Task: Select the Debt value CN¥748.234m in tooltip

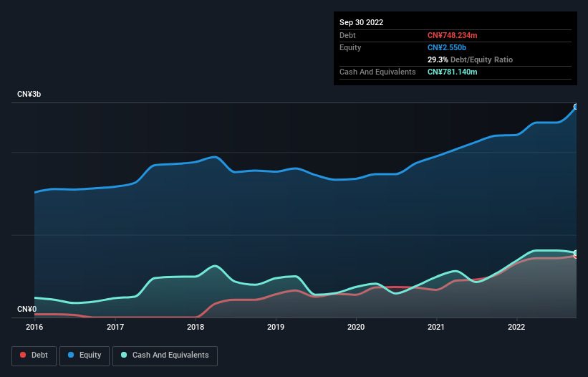Action: (452, 35)
